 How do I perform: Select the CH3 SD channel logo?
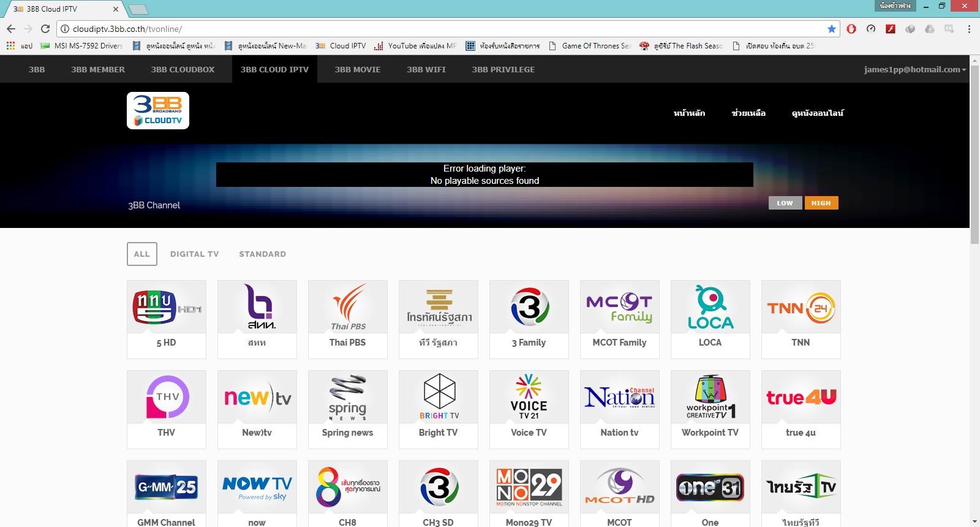pyautogui.click(x=439, y=487)
